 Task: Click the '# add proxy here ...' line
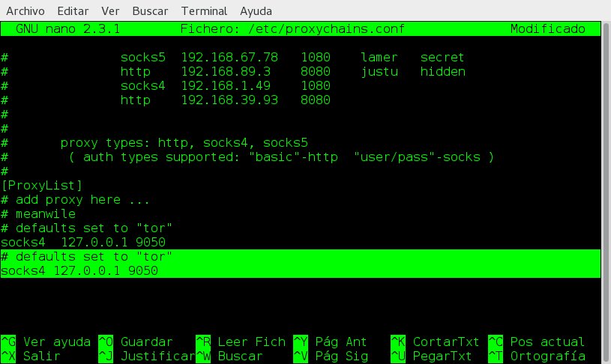(75, 200)
